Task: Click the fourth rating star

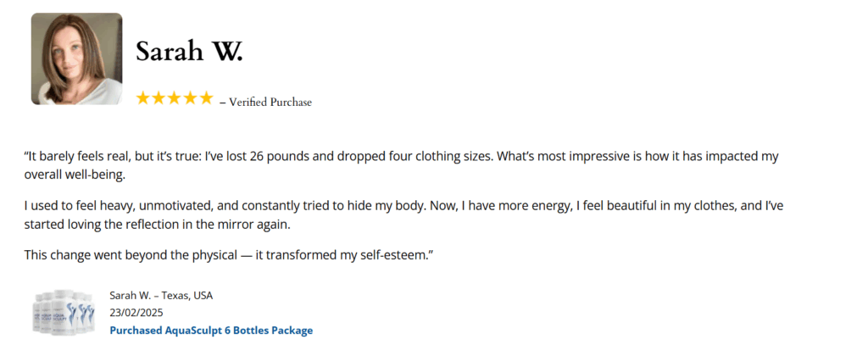Action: pos(190,98)
